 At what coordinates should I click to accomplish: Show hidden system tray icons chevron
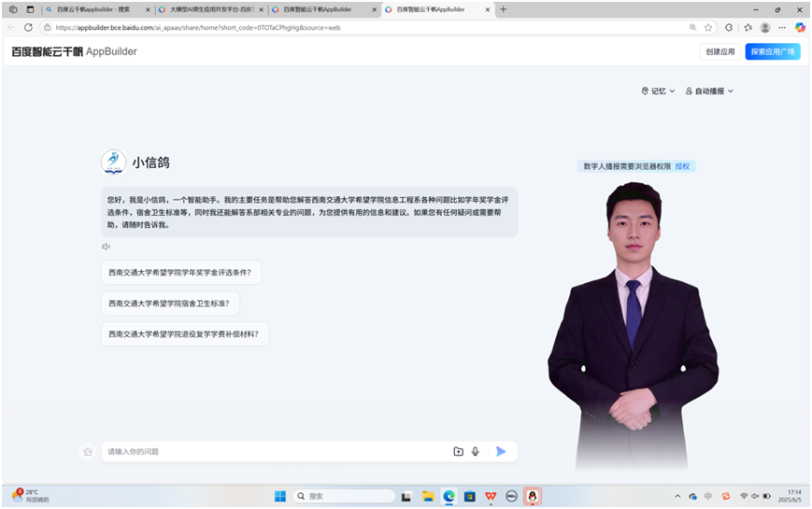[677, 496]
